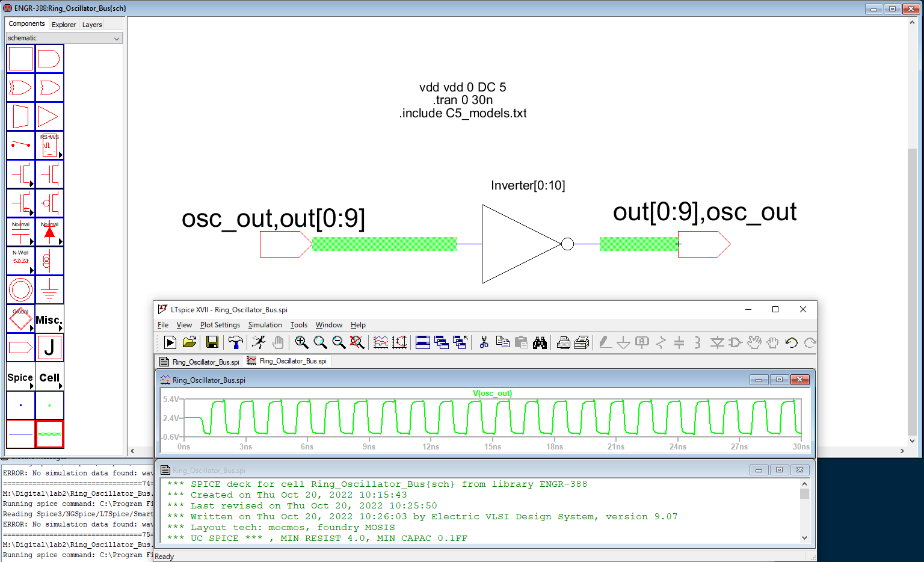Click the netlist window vertical scrollbar thumb
The height and width of the screenshot is (562, 924).
click(x=804, y=494)
